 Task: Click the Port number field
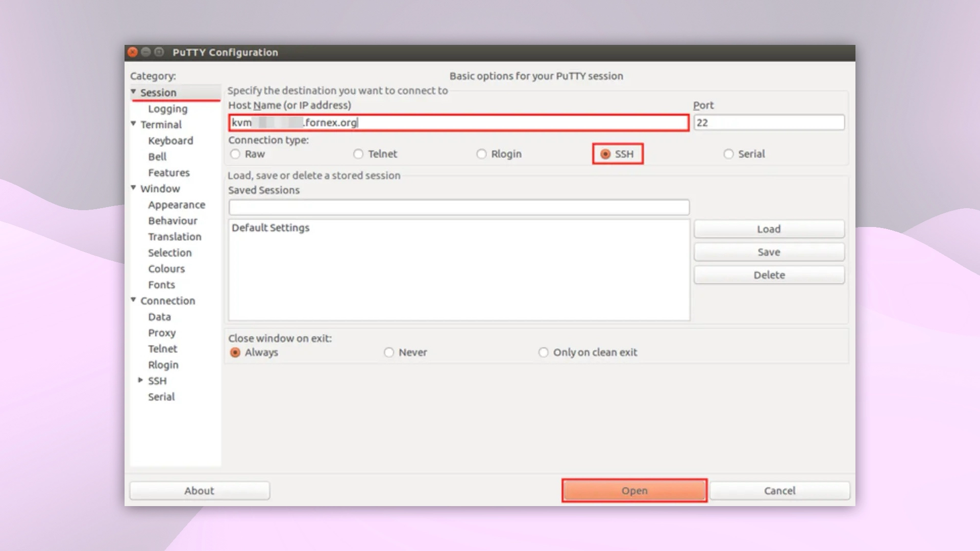tap(769, 123)
